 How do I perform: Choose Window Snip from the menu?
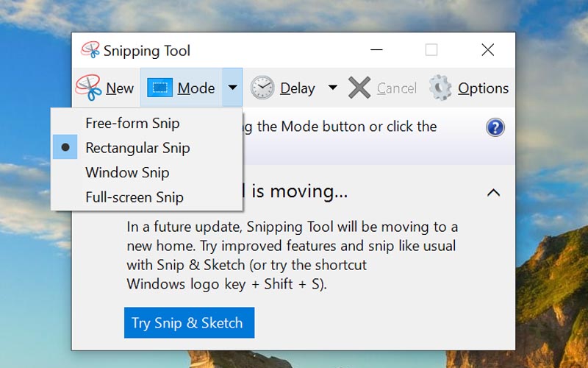pyautogui.click(x=127, y=172)
